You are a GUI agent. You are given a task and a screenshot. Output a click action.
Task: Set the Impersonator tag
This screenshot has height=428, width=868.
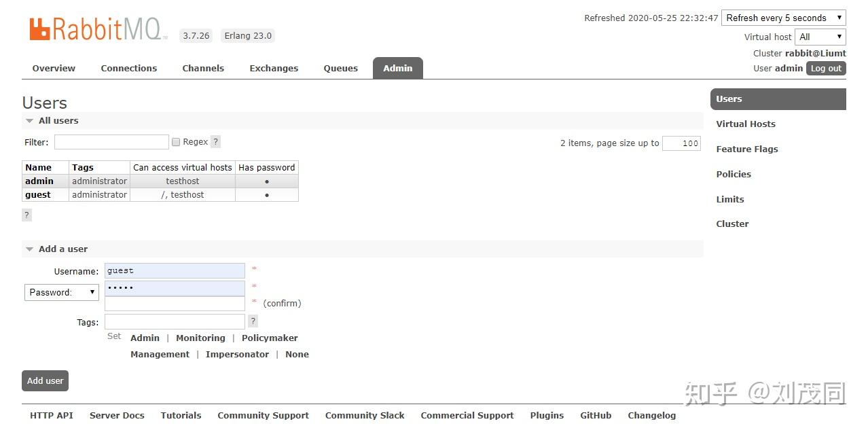[237, 354]
